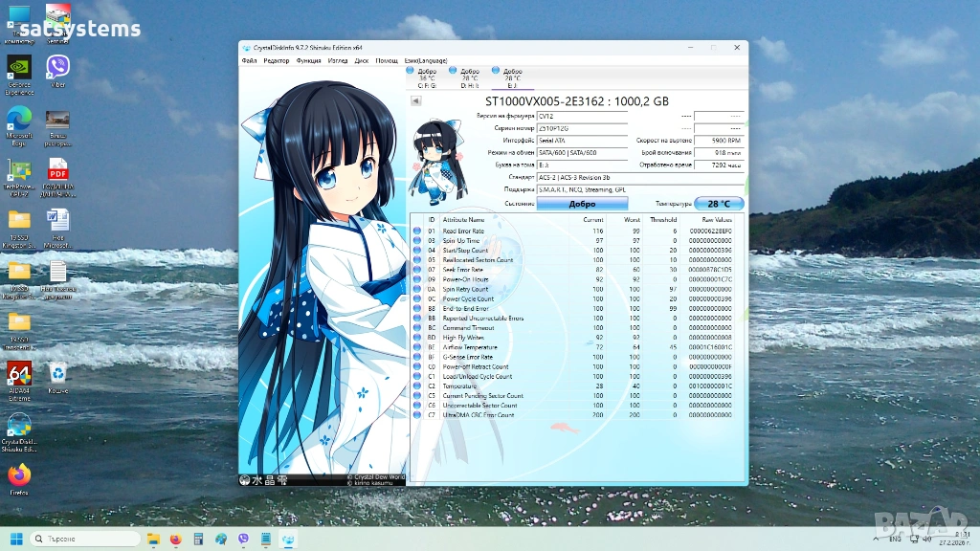
Task: Select the D: H: I: disk tab
Action: (470, 77)
